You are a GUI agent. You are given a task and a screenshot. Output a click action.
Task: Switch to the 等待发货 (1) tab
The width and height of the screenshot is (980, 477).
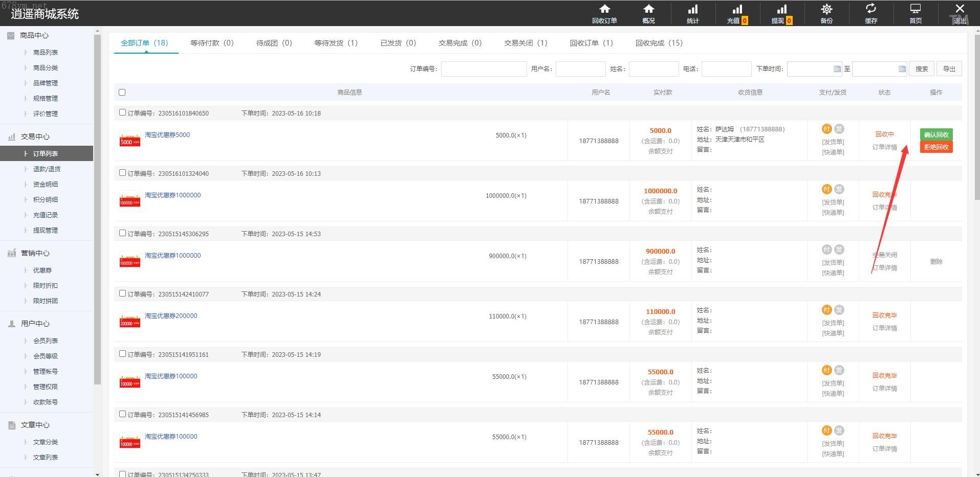[x=336, y=43]
